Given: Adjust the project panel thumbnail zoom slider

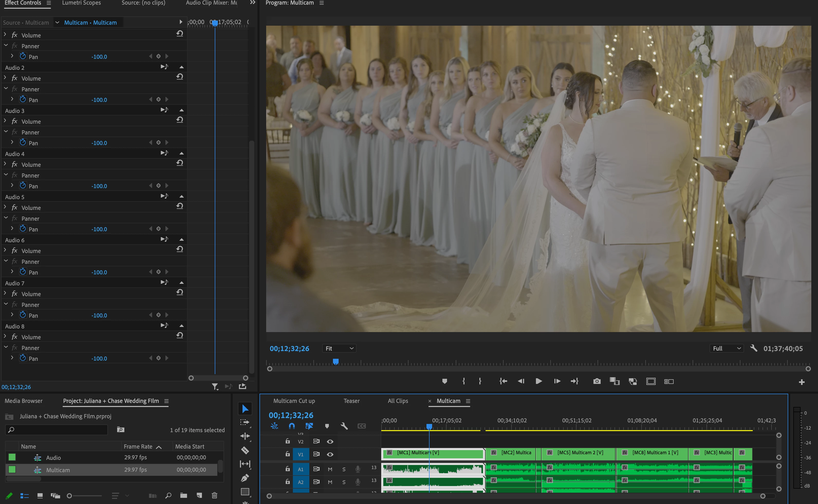Looking at the screenshot, I should pyautogui.click(x=70, y=496).
